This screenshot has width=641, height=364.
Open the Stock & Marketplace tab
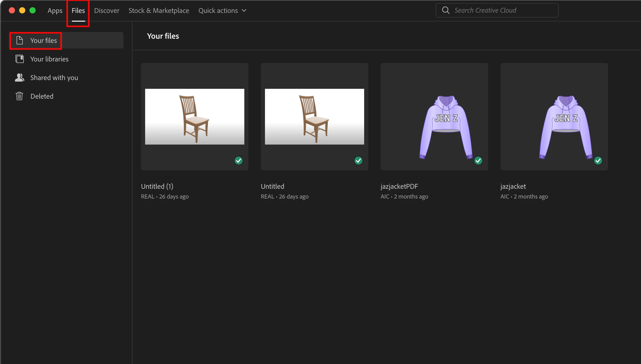(159, 11)
